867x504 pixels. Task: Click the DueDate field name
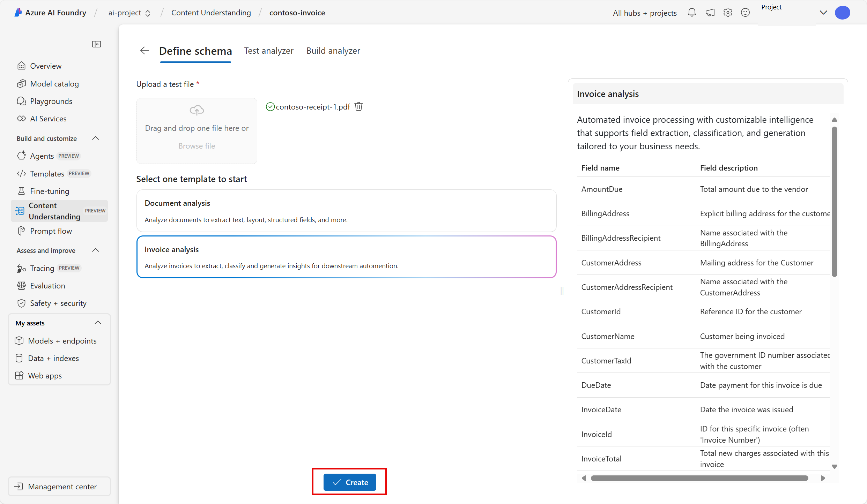click(x=596, y=385)
